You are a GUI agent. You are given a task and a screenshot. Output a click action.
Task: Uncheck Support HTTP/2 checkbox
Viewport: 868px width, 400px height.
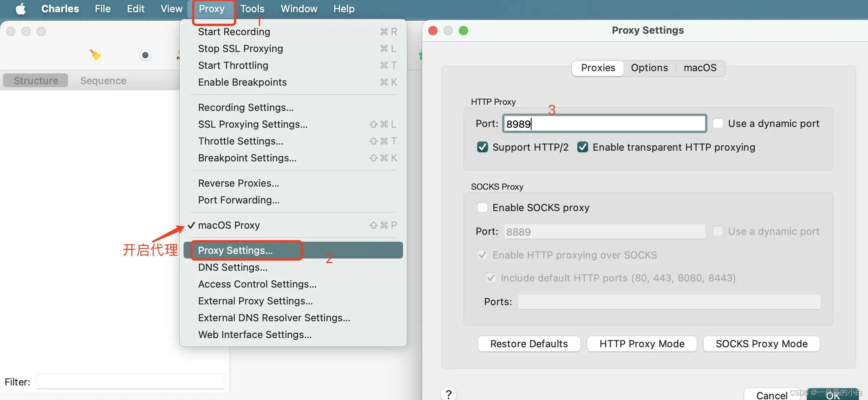click(483, 147)
